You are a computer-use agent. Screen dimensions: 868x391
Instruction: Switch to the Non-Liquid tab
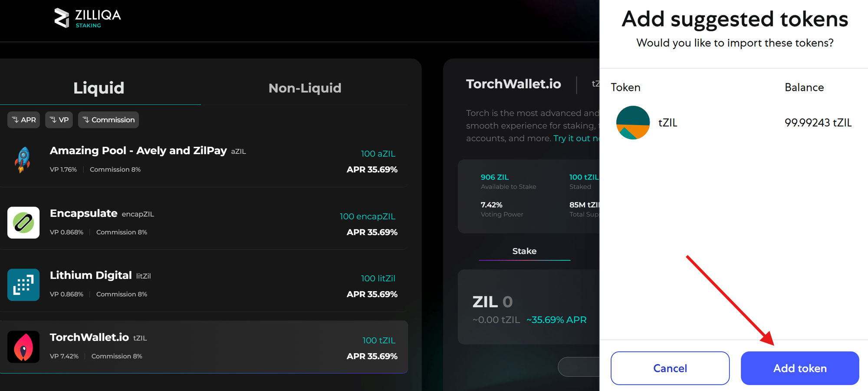click(x=305, y=88)
